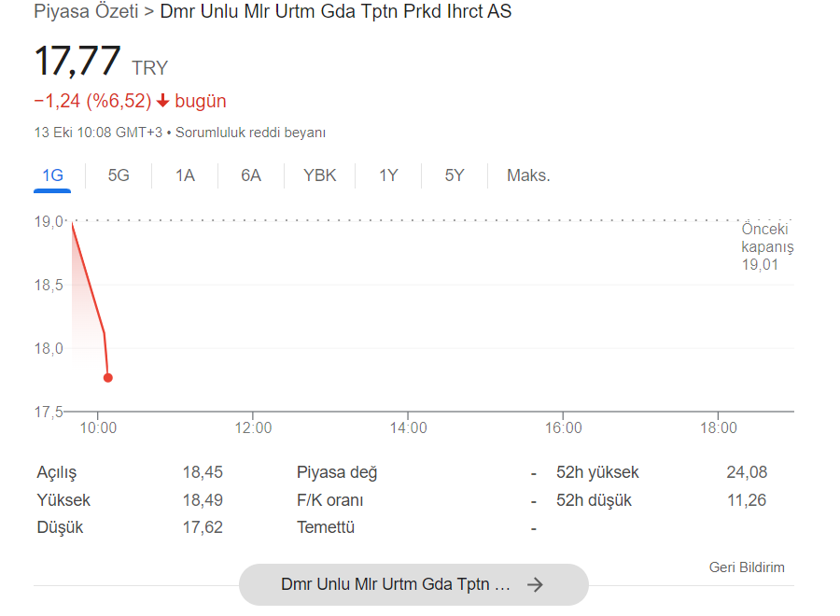The image size is (840, 616).
Task: Select the 1G time range tab
Action: [x=52, y=175]
